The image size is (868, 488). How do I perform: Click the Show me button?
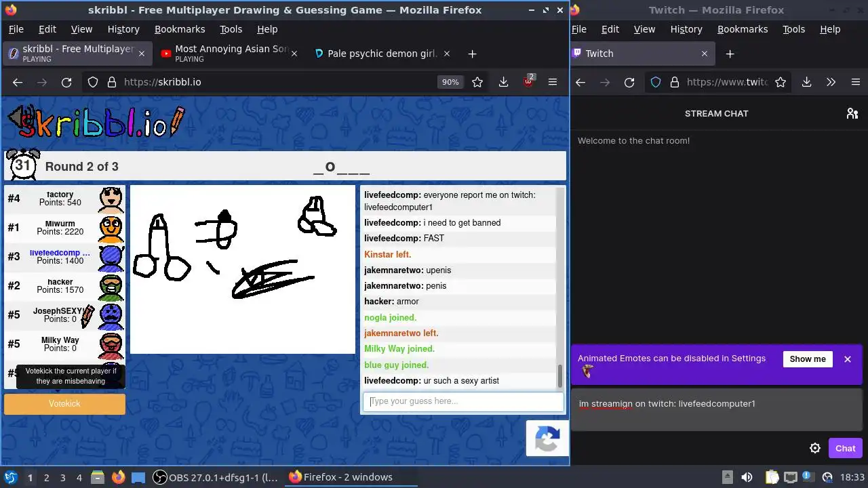(x=808, y=359)
